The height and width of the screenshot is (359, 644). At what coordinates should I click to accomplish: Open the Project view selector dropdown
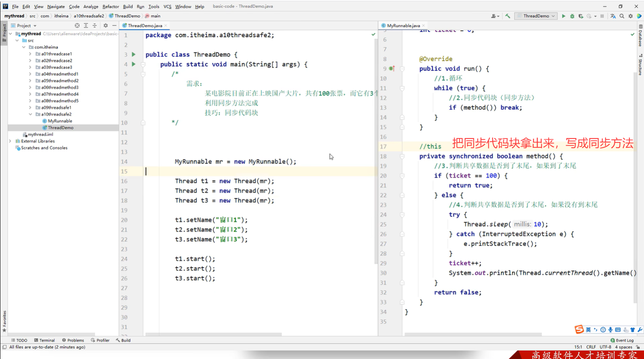coord(24,25)
